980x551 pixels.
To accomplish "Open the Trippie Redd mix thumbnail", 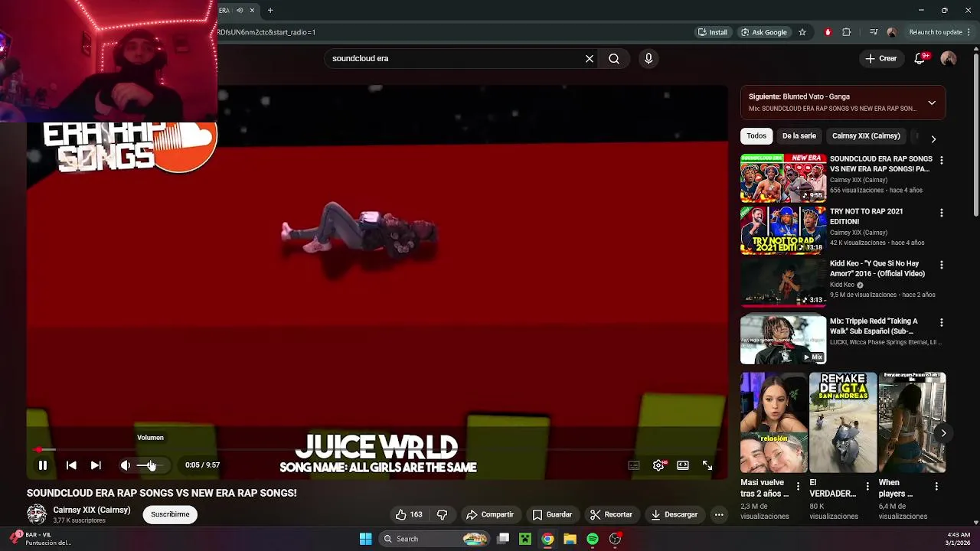I will 783,340.
